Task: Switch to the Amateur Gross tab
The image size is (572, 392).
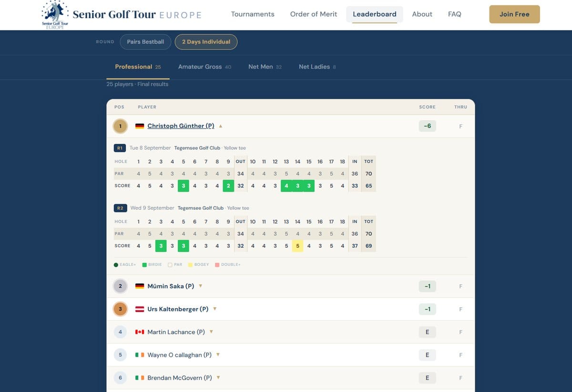Action: [x=204, y=67]
